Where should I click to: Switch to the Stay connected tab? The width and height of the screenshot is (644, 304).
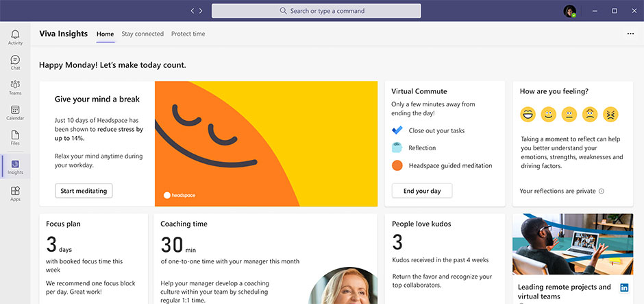(x=143, y=34)
